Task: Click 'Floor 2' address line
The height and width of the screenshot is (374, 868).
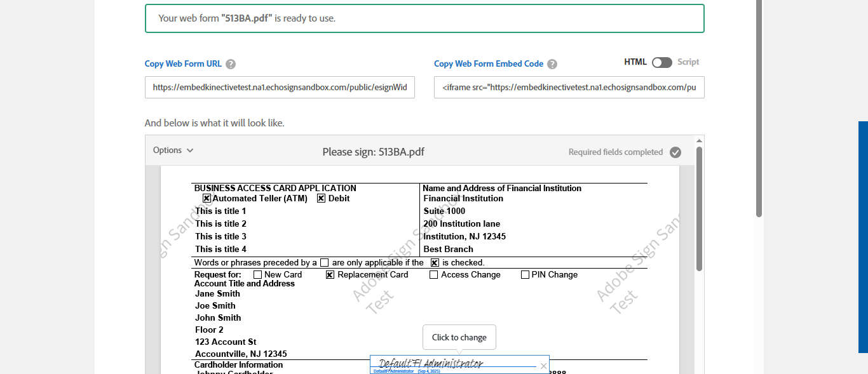Action: click(x=209, y=330)
